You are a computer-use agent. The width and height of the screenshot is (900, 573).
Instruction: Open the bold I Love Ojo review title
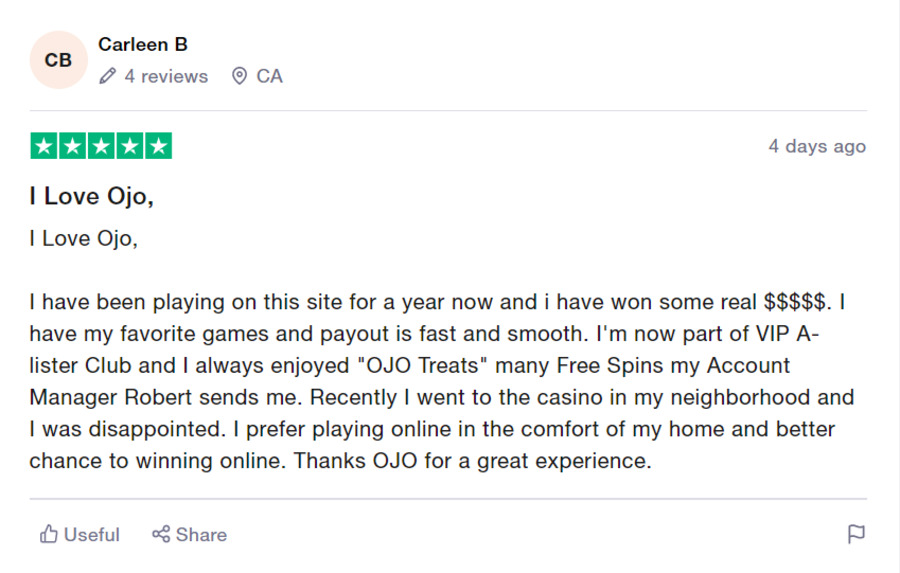click(92, 196)
